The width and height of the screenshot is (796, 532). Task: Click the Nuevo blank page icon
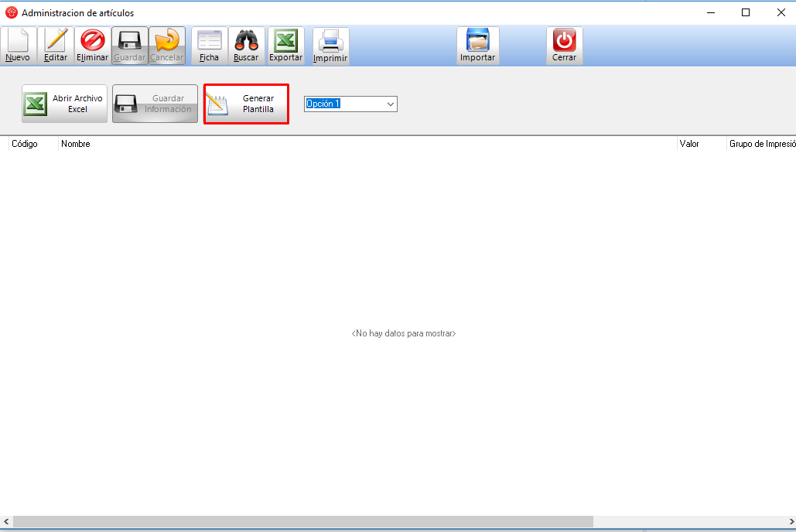[18, 40]
